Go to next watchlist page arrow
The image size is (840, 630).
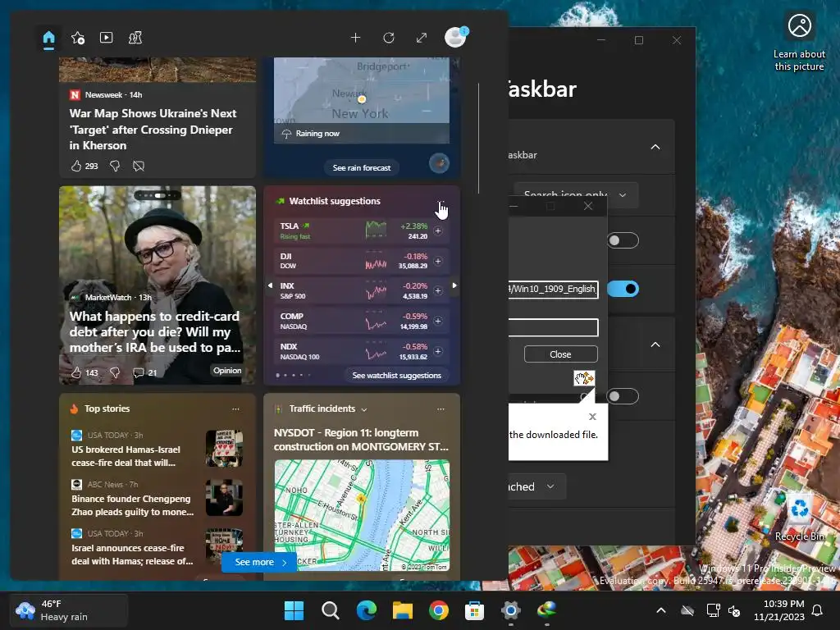point(454,285)
